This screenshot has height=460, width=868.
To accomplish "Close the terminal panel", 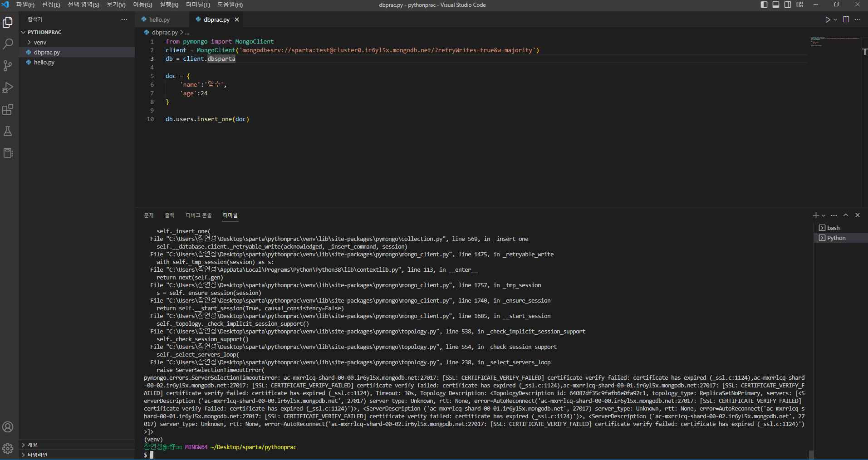I will tap(858, 215).
